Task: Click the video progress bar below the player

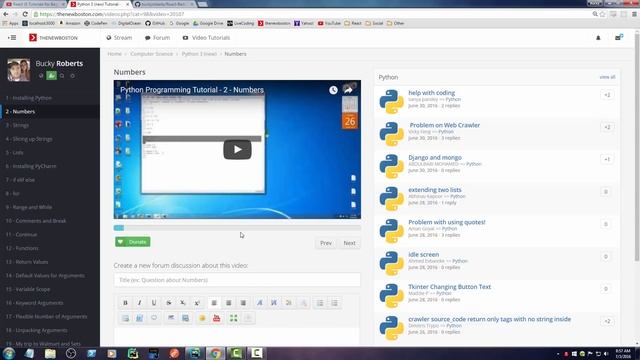Action: point(237,228)
